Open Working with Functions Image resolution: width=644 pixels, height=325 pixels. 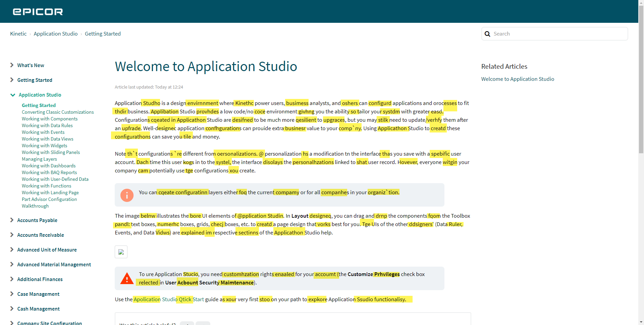(x=46, y=186)
